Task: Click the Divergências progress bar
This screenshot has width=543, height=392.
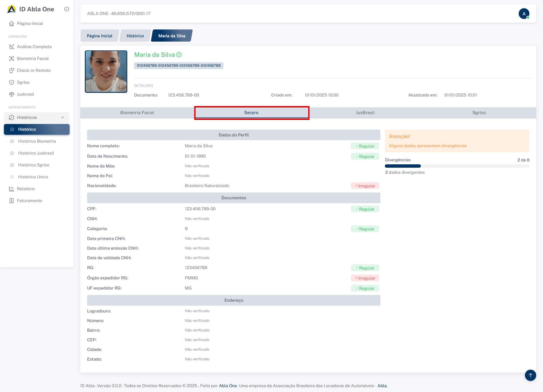Action: pyautogui.click(x=457, y=166)
